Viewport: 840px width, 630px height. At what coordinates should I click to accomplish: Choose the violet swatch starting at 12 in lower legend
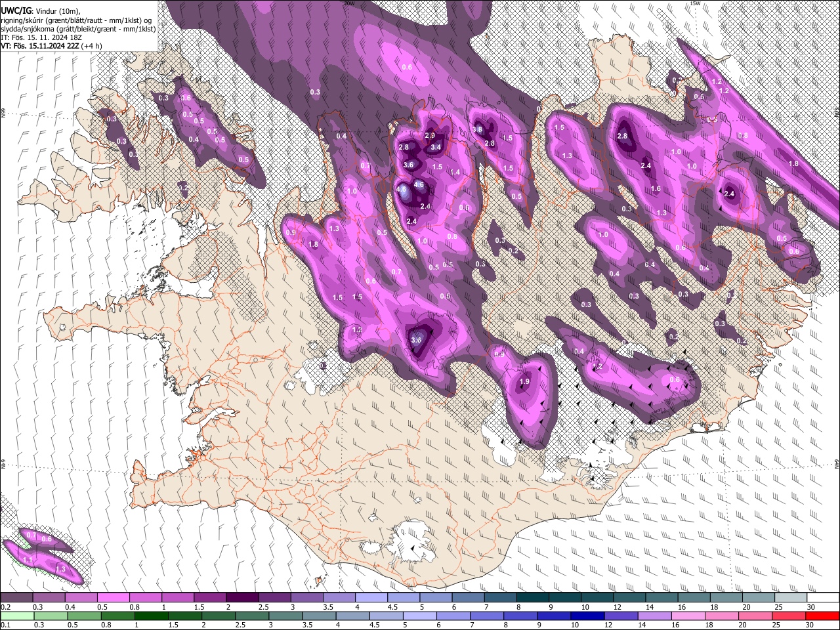(x=620, y=616)
